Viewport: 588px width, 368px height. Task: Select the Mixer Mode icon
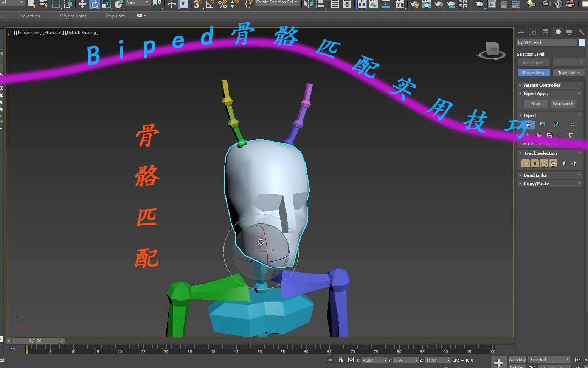[x=571, y=125]
